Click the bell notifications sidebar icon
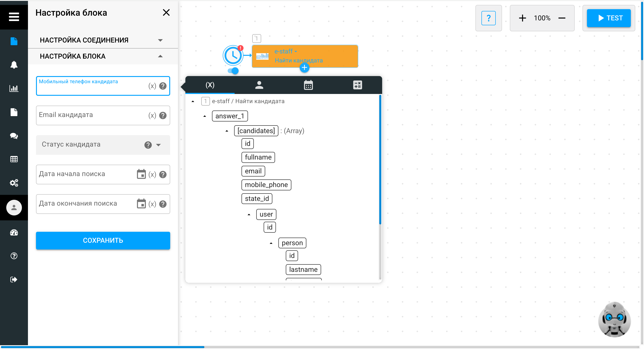Screen dimensions: 644x349 pyautogui.click(x=14, y=65)
